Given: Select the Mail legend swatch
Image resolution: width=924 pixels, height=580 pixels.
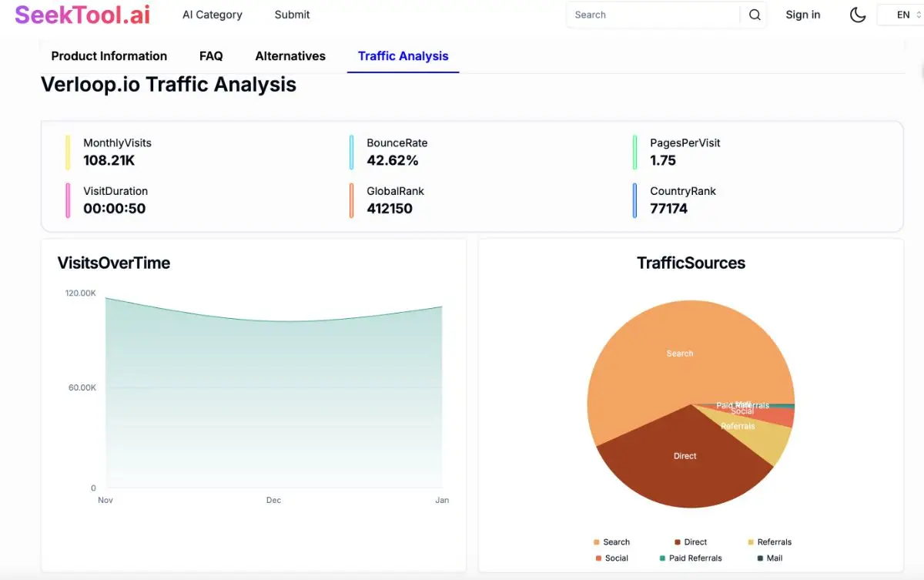Looking at the screenshot, I should [x=760, y=558].
